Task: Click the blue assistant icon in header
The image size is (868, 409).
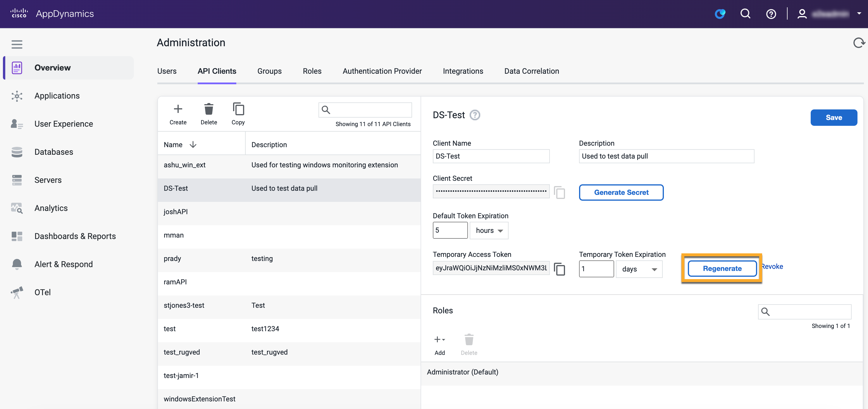Action: point(720,13)
